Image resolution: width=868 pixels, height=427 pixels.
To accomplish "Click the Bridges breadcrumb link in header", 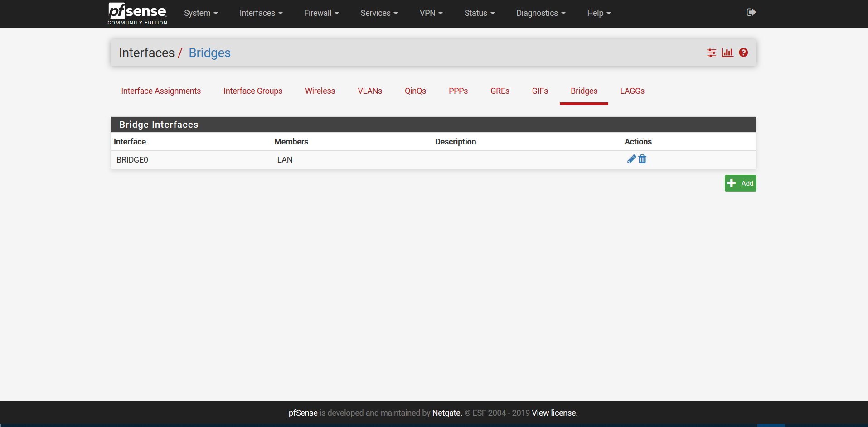I will click(x=209, y=53).
